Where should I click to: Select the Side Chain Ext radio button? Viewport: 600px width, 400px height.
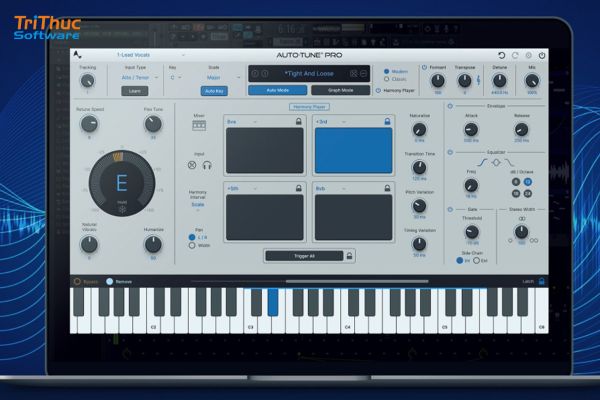(476, 260)
